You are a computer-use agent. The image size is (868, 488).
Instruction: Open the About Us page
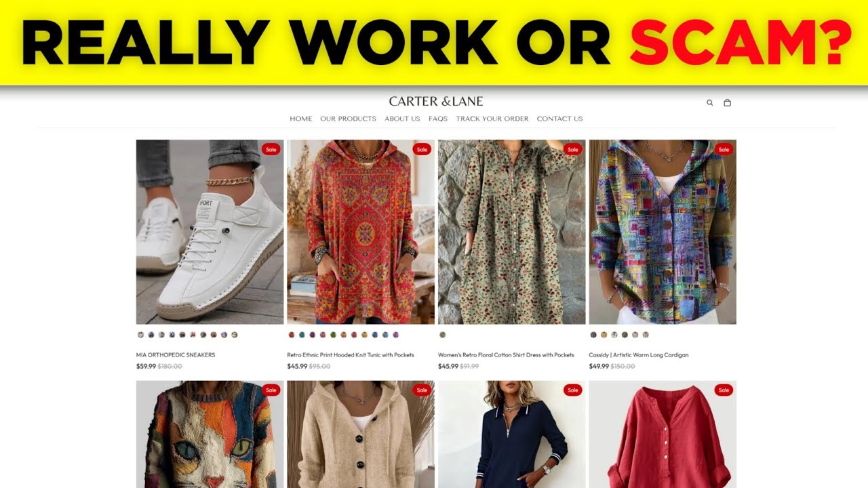pos(402,119)
